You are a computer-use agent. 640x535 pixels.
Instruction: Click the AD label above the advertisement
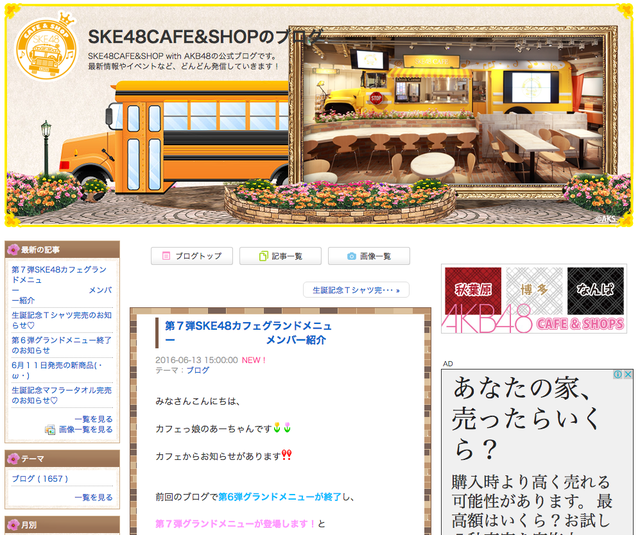(448, 364)
